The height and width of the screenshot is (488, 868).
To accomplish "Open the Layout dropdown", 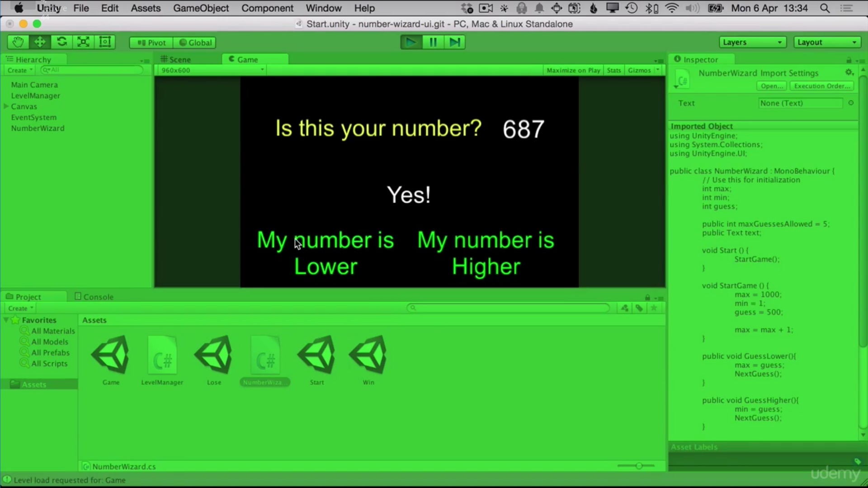I will click(x=827, y=42).
